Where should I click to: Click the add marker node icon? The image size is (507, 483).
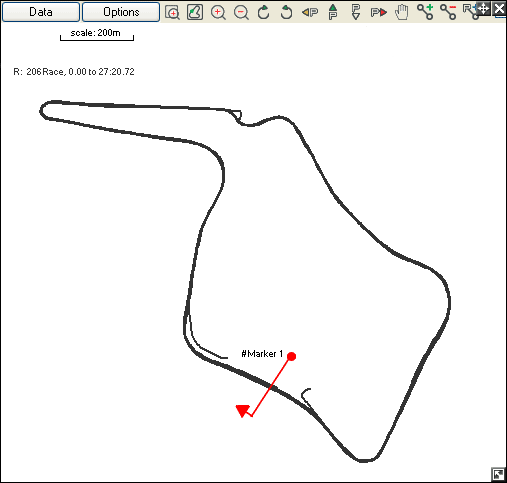pyautogui.click(x=425, y=12)
